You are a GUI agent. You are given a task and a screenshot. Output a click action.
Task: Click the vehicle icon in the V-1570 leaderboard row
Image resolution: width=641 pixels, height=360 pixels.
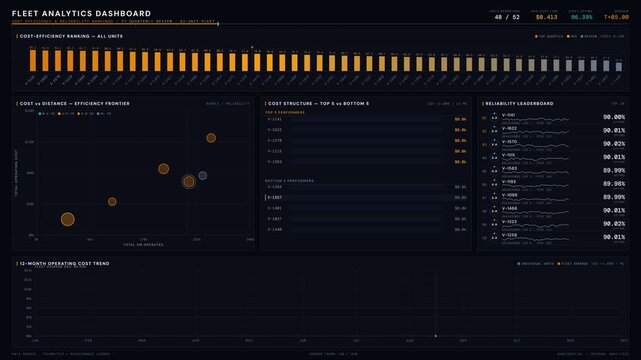(494, 144)
